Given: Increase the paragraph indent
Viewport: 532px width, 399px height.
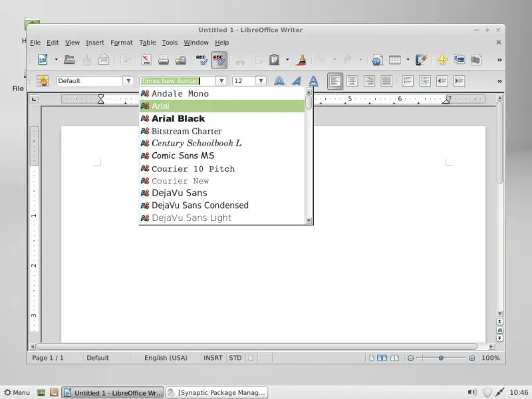Looking at the screenshot, I should (459, 80).
